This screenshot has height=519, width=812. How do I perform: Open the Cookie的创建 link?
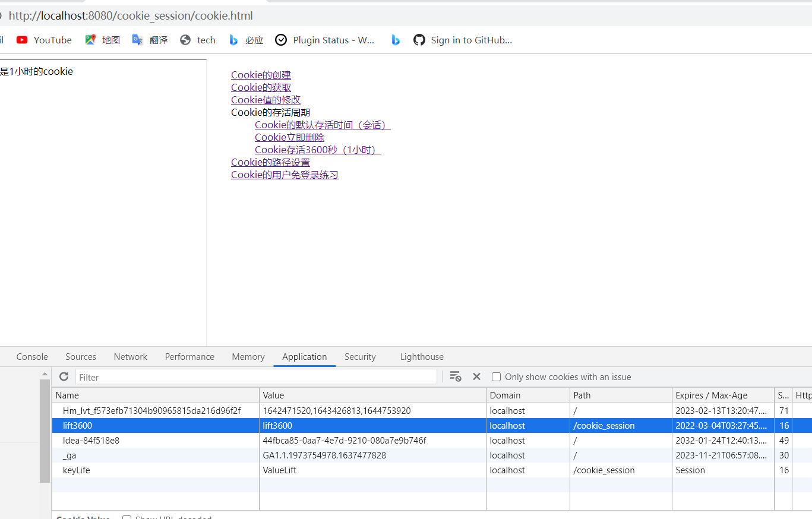[x=261, y=75]
